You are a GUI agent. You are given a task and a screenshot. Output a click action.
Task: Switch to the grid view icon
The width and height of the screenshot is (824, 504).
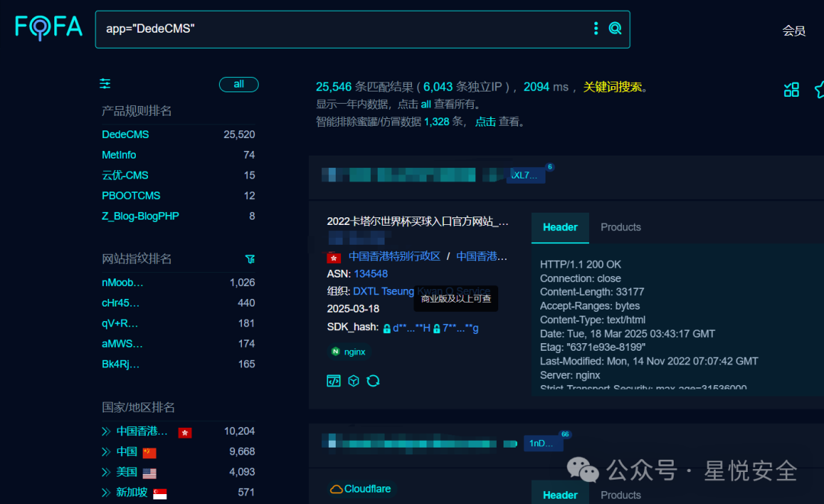tap(791, 90)
